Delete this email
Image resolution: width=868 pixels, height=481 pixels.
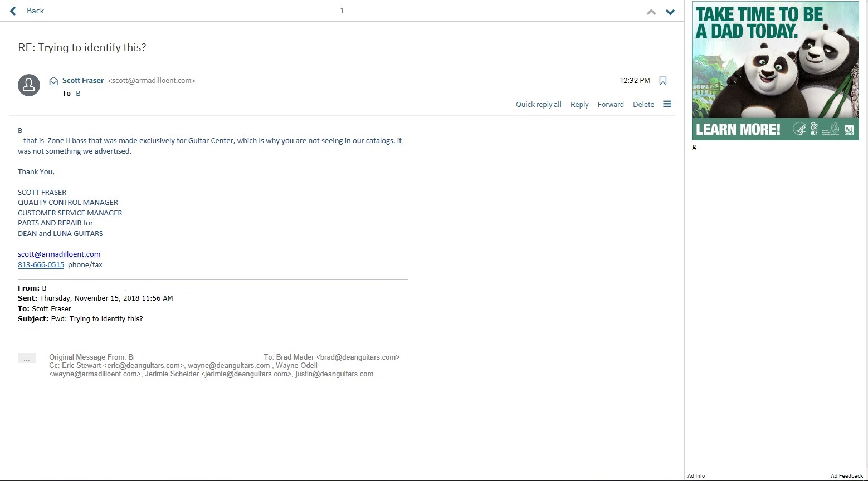[x=643, y=105]
